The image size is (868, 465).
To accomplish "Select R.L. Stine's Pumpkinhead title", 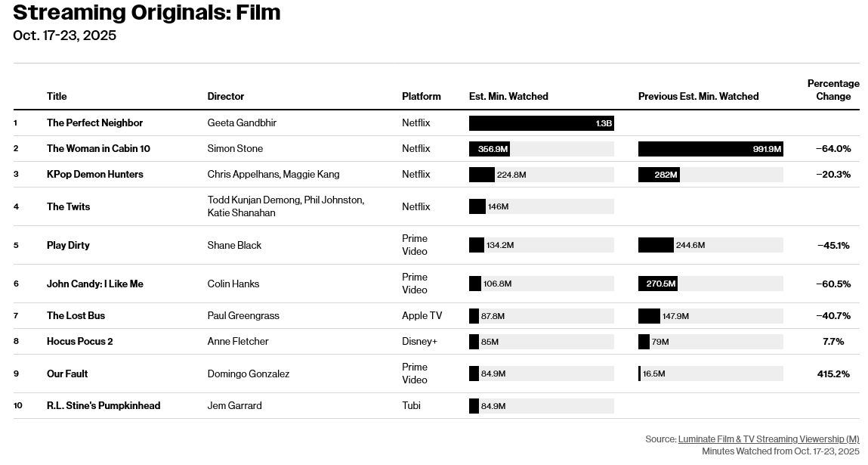I will (x=103, y=405).
